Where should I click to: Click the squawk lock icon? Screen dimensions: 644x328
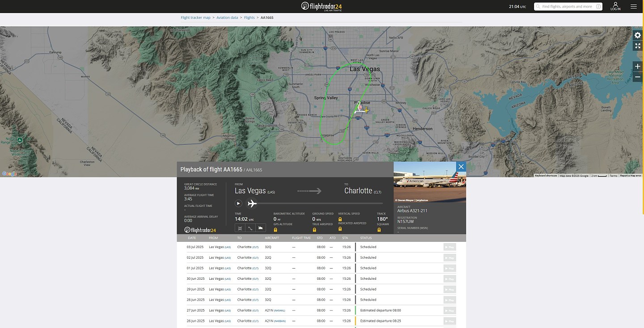[379, 230]
